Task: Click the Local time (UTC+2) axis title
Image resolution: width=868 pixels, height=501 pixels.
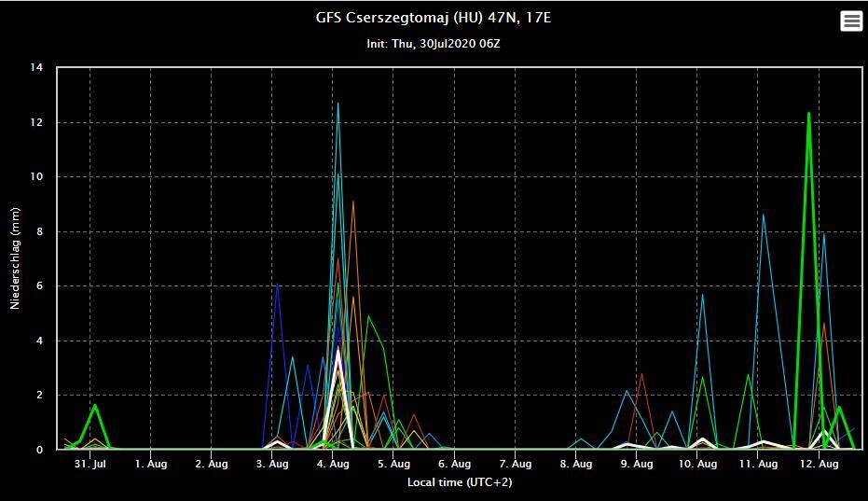Action: point(460,482)
